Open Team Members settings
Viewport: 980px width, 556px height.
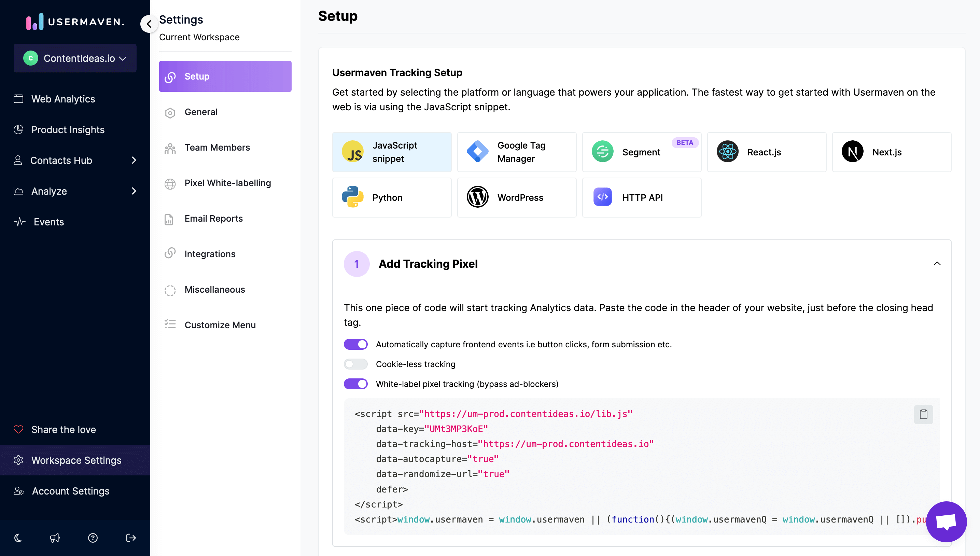point(217,148)
